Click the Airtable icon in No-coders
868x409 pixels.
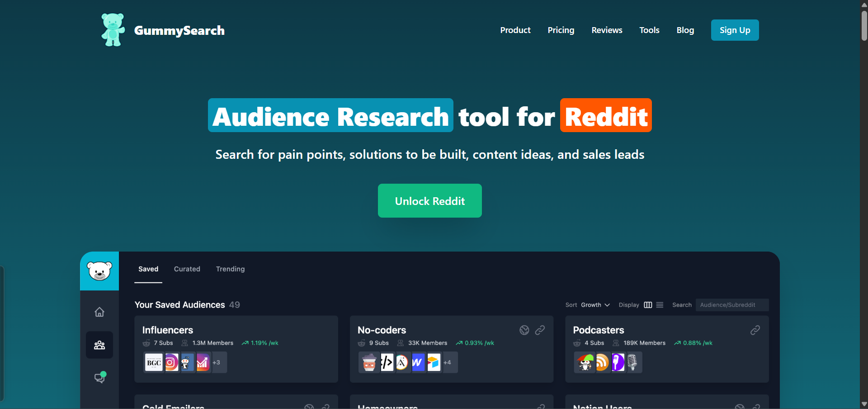pos(434,362)
